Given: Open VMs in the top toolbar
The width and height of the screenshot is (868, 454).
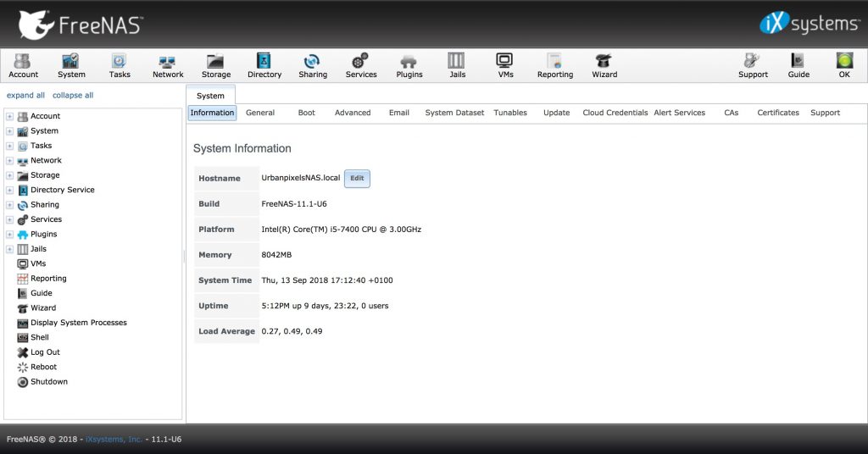Looking at the screenshot, I should (x=505, y=66).
